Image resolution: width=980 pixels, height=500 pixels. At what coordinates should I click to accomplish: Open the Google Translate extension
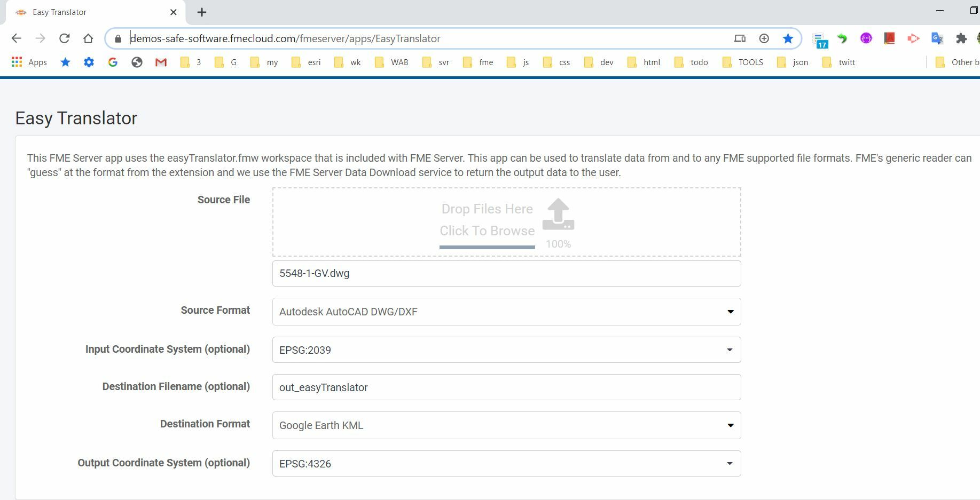pyautogui.click(x=937, y=38)
